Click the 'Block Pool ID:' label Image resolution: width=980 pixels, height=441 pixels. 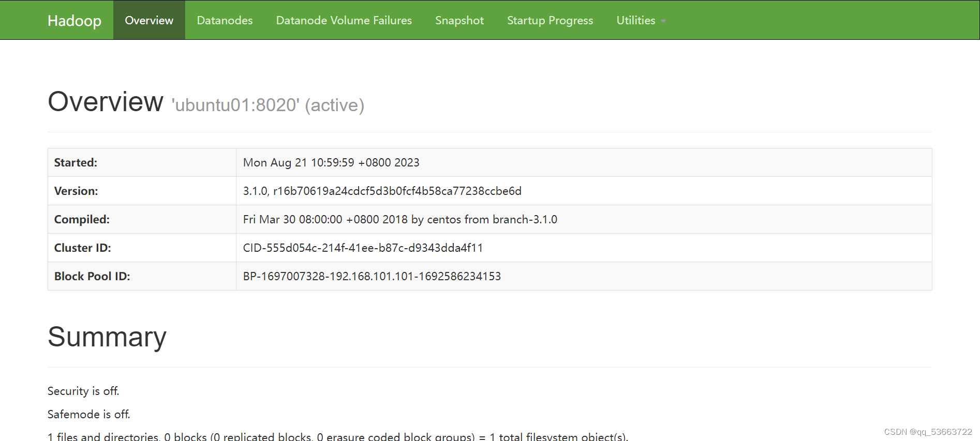[x=92, y=276]
